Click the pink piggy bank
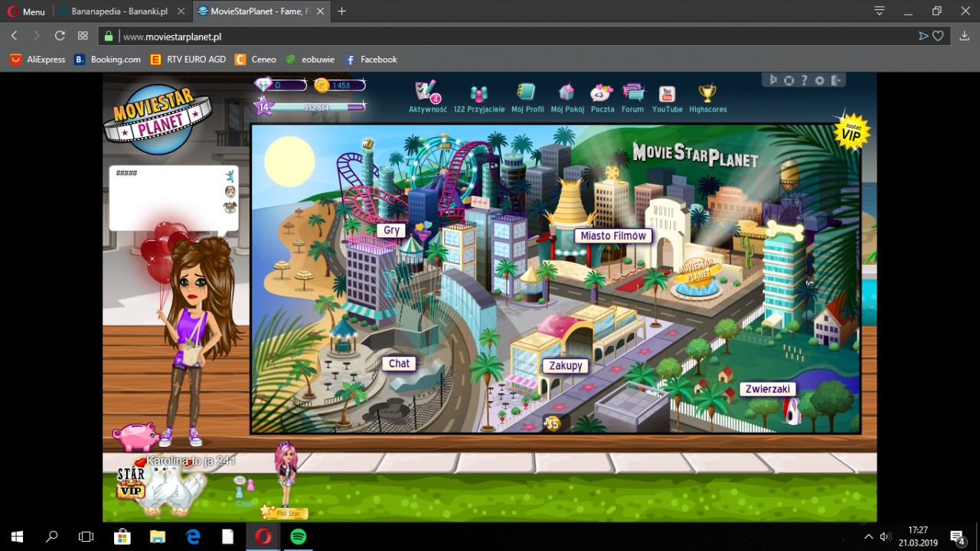Screen dimensions: 980x551 point(136,436)
